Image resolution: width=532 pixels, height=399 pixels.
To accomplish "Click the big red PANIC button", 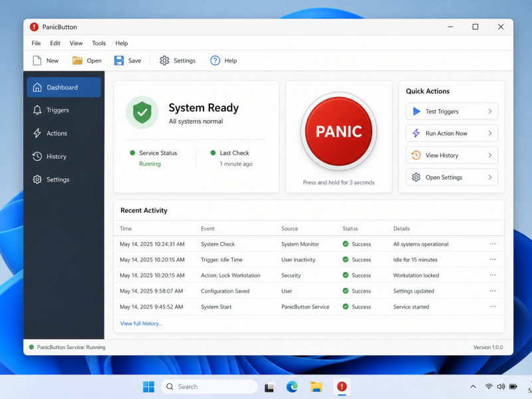I will point(338,131).
